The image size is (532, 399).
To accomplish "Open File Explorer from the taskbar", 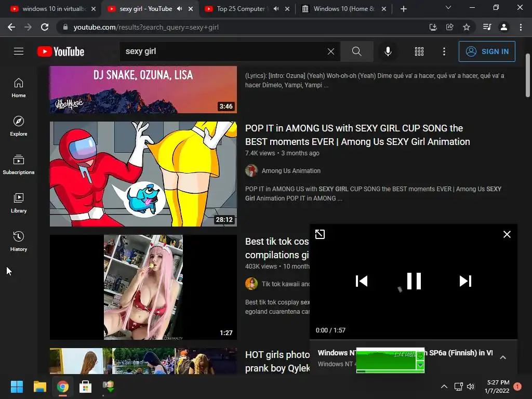I will click(x=39, y=387).
